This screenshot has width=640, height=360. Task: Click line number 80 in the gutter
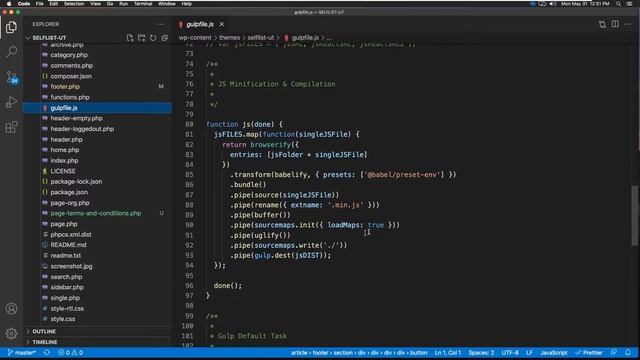[189, 124]
